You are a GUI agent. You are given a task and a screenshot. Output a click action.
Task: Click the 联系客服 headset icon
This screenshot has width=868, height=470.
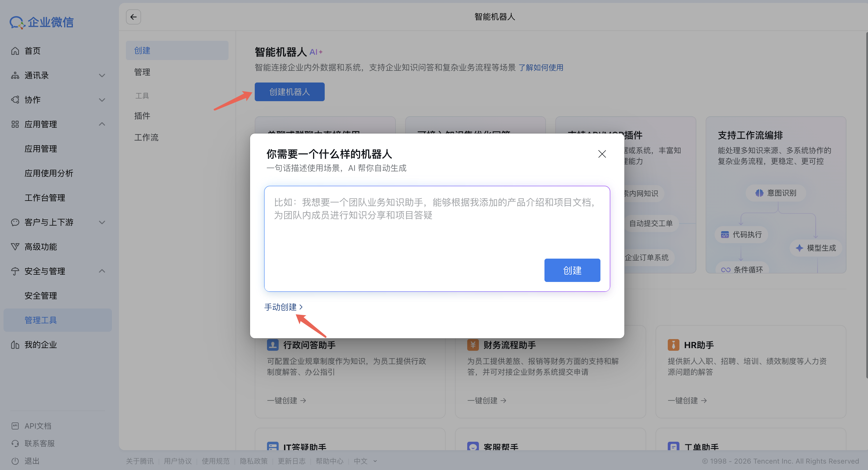[x=15, y=443]
